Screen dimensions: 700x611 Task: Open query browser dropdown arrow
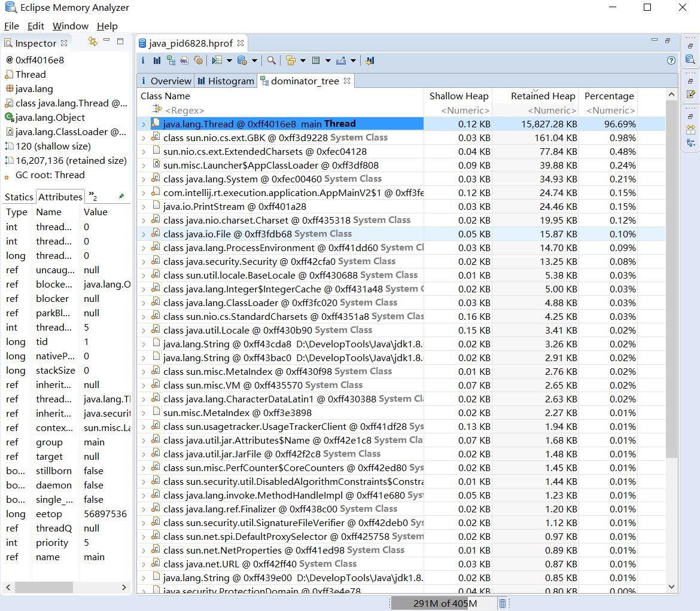[254, 60]
